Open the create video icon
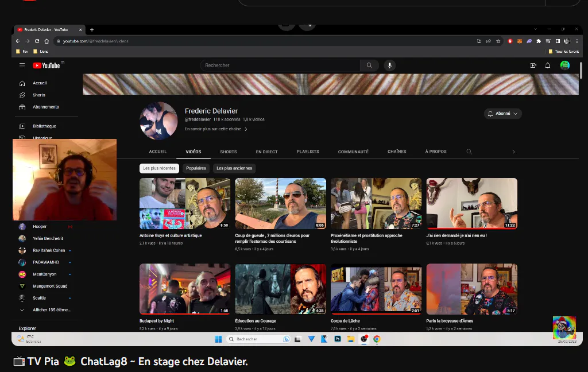This screenshot has width=588, height=372. (533, 65)
